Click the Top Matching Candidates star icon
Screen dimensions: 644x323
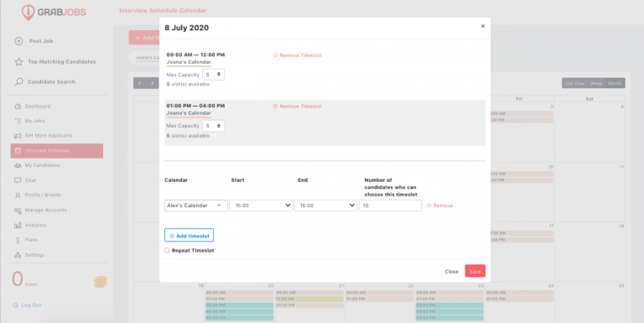point(19,61)
